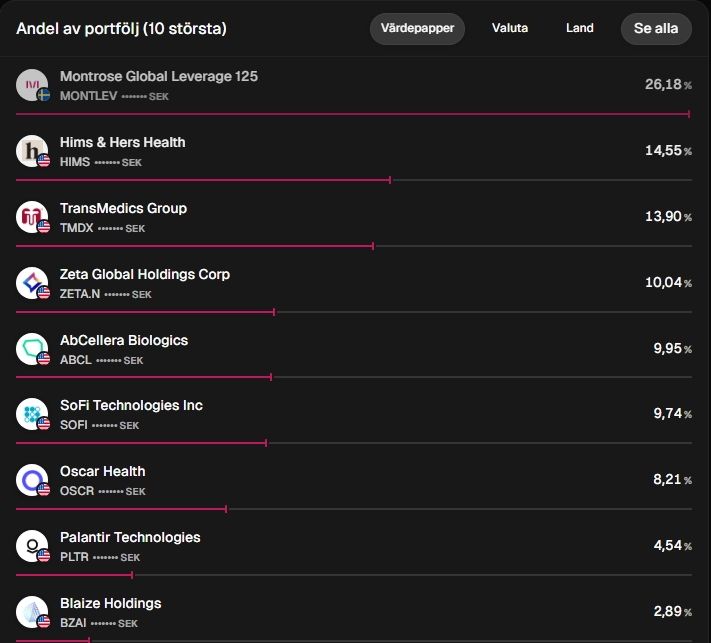This screenshot has width=711, height=643.
Task: Open the Se alla button
Action: (656, 29)
